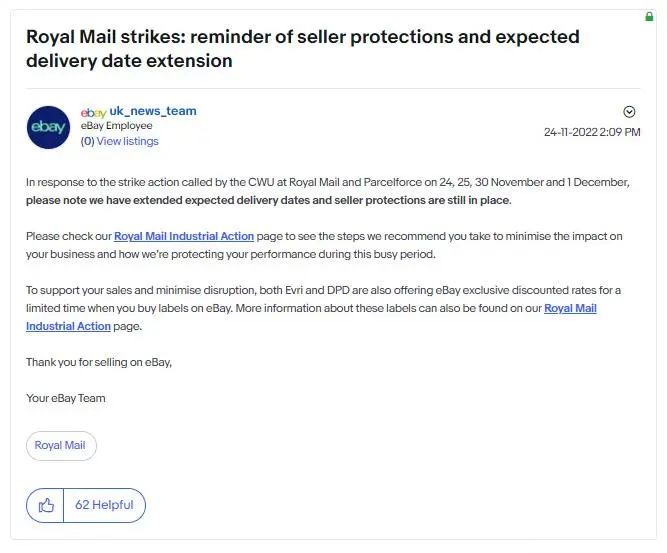
Task: Open the uk_news_team profile link
Action: tap(153, 111)
